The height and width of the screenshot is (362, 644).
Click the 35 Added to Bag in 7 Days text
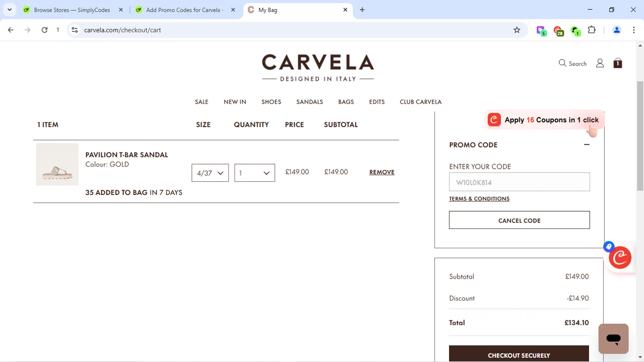click(134, 192)
